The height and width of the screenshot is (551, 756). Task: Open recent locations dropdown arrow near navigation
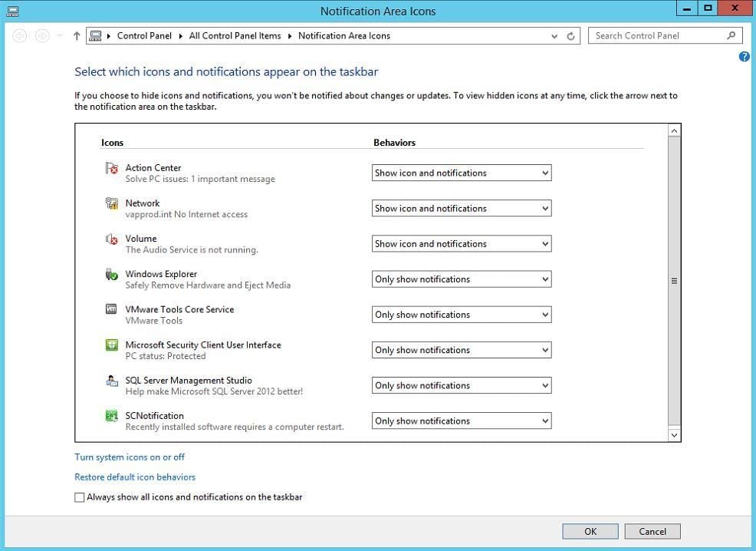click(60, 36)
